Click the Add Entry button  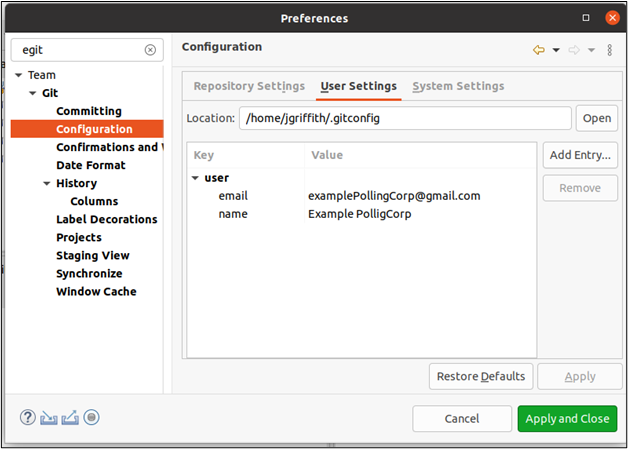pos(580,155)
